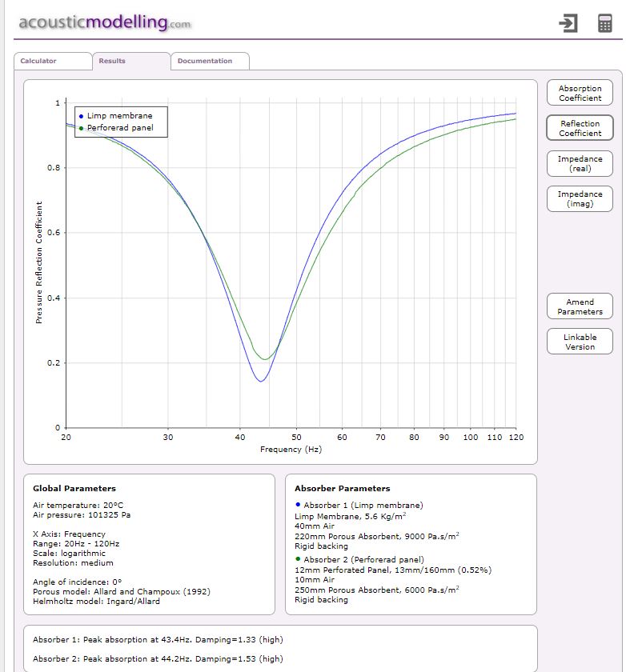626x672 pixels.
Task: Click Limp membrane blue legend dot
Action: (81, 116)
